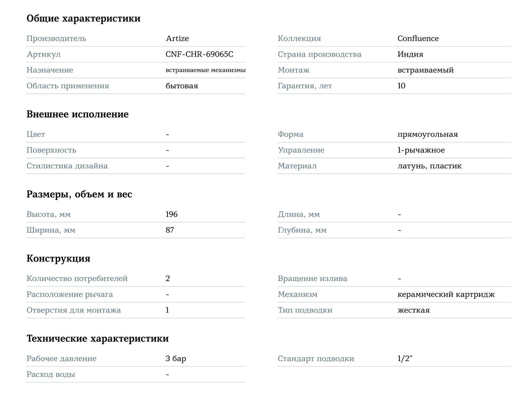Click the 'Количество потребителей' label
532x404 pixels.
(77, 279)
